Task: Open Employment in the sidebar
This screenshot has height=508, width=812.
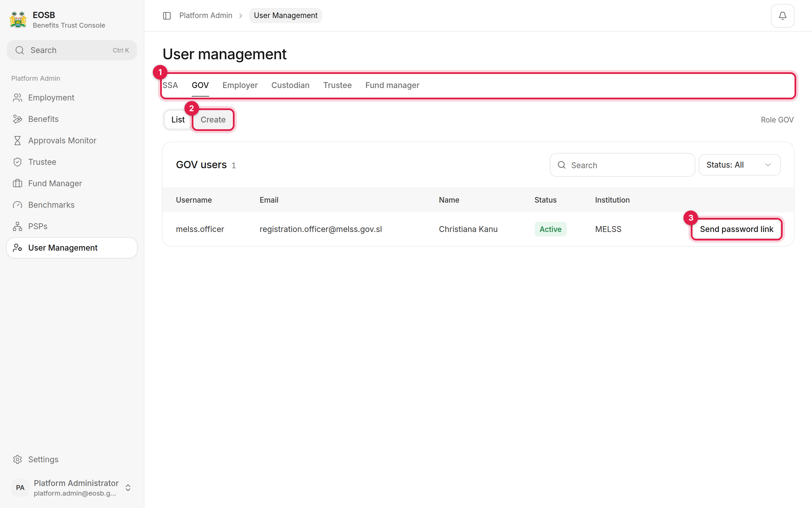Action: click(72, 97)
